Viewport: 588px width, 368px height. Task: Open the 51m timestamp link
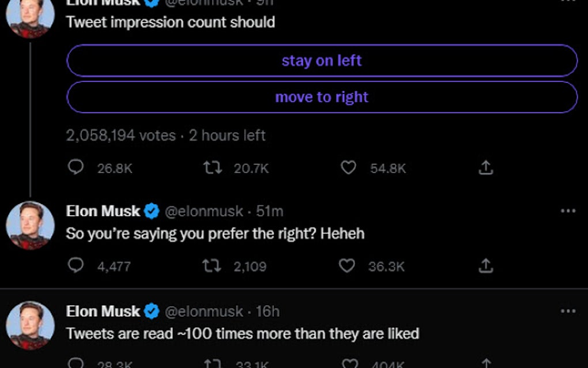point(269,212)
